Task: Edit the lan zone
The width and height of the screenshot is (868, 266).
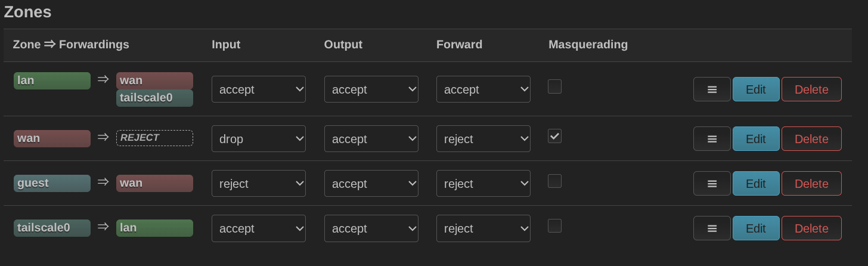Action: click(x=756, y=89)
